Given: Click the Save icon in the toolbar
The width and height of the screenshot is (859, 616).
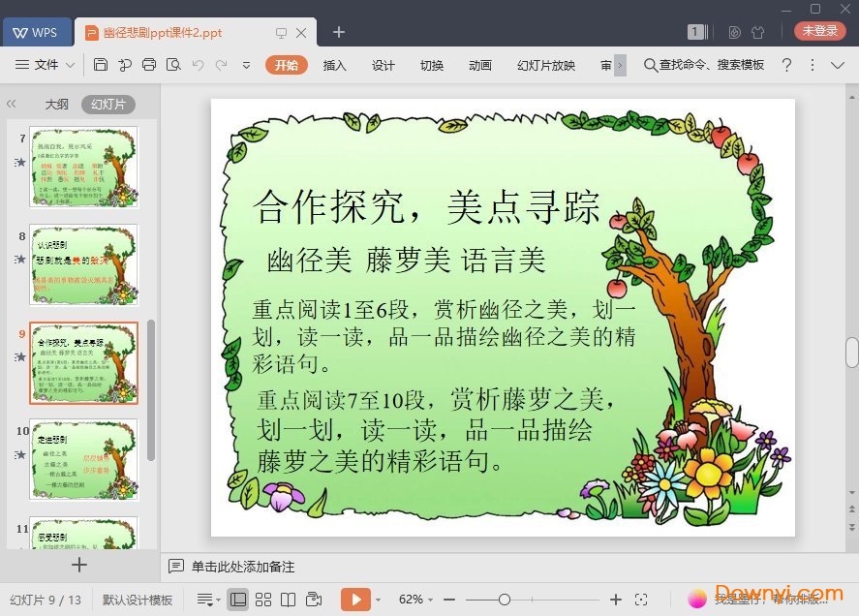Looking at the screenshot, I should tap(101, 65).
